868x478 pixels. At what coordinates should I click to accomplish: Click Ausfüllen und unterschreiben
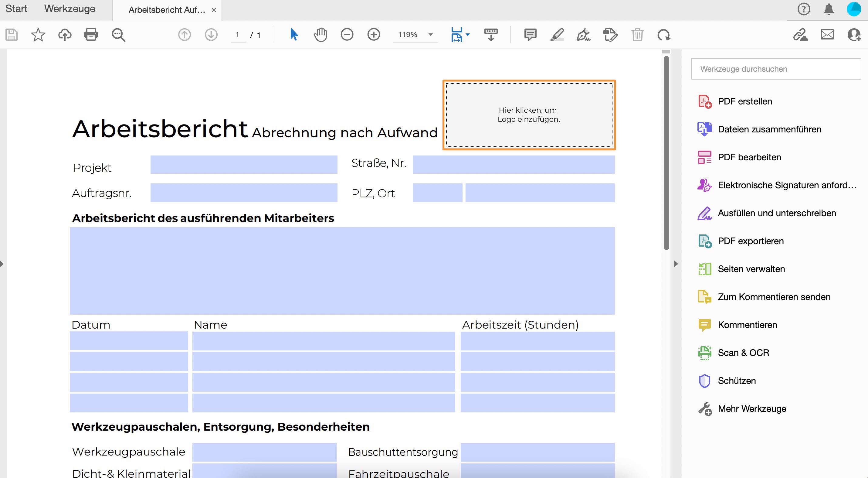click(776, 213)
